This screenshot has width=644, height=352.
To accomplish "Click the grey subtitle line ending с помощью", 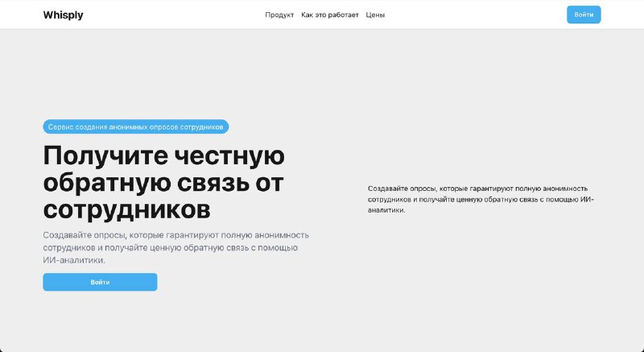I will pos(171,247).
